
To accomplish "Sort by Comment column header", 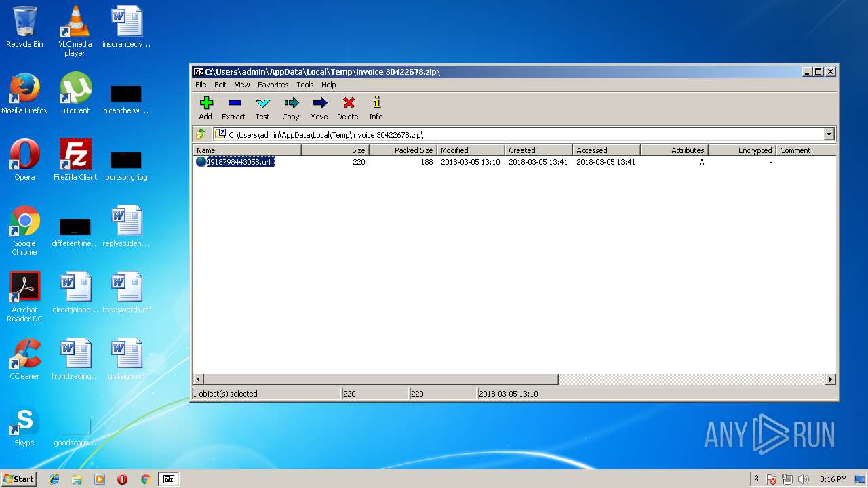I will 806,150.
